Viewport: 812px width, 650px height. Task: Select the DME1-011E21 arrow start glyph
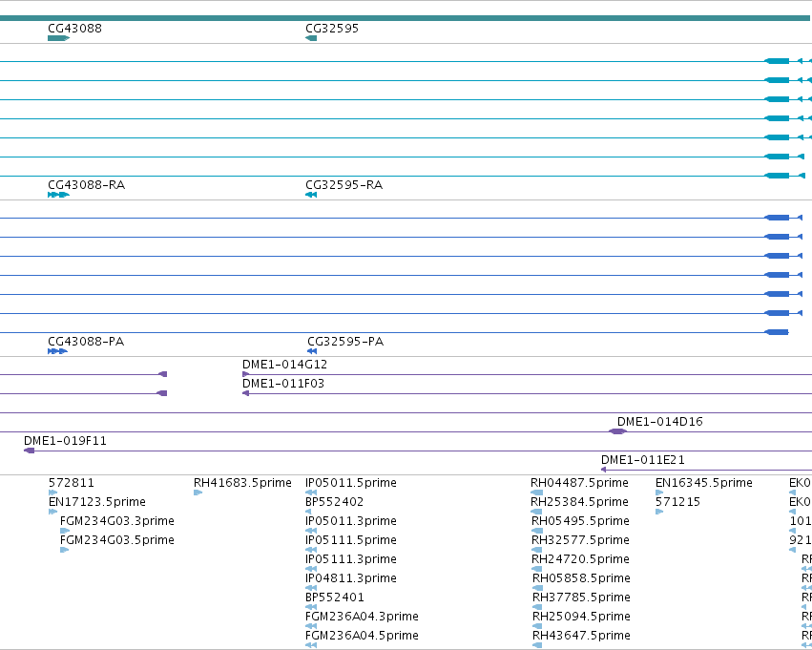[603, 470]
